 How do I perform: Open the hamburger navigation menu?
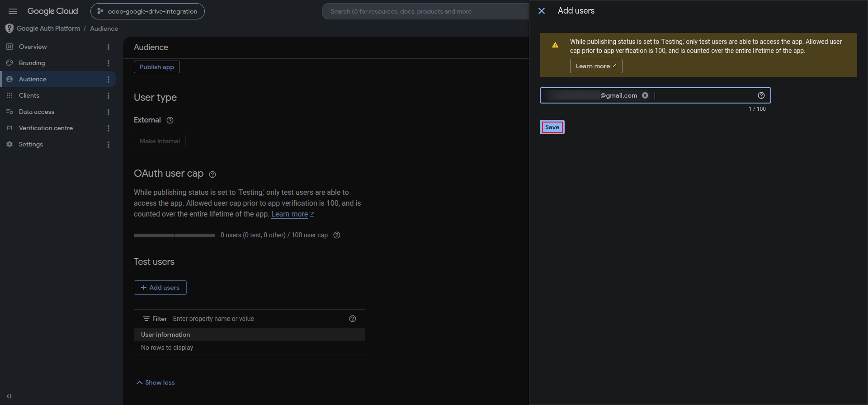point(13,11)
